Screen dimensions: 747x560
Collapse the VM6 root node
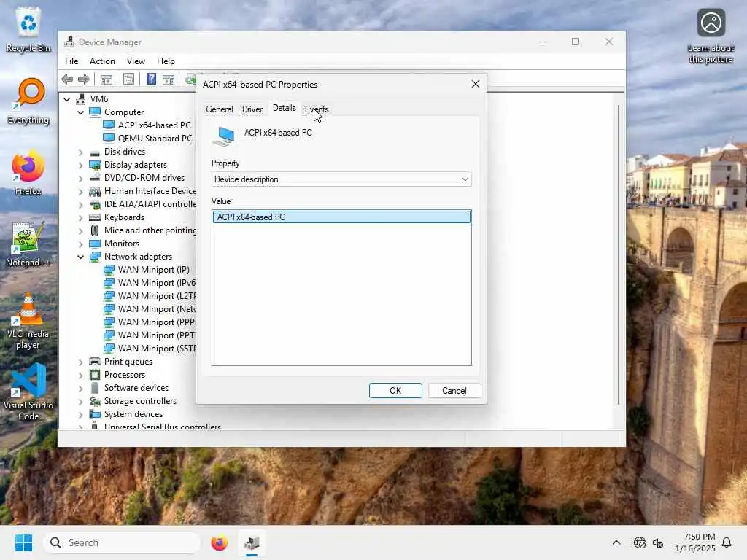click(x=66, y=99)
